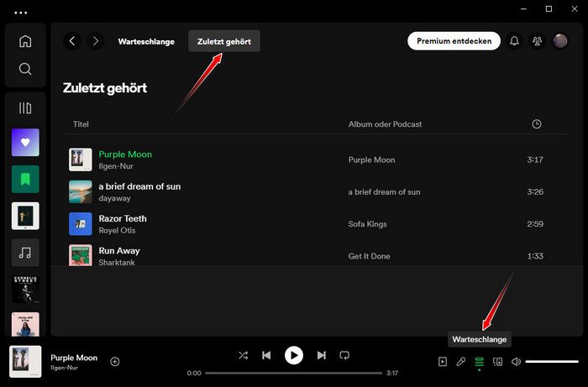Open Purple Moon album link in list
The width and height of the screenshot is (588, 387).
(x=371, y=160)
